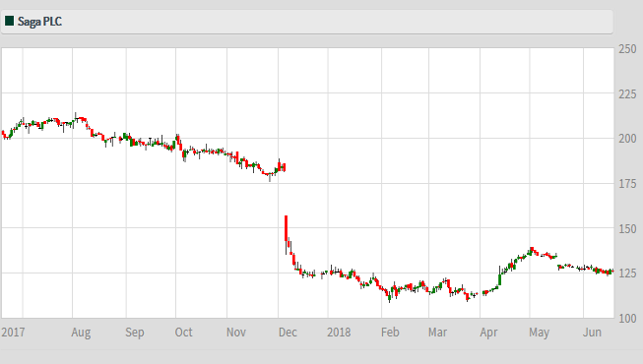Click the Oct date axis label
Viewport: 643px width, 364px height.
(183, 333)
